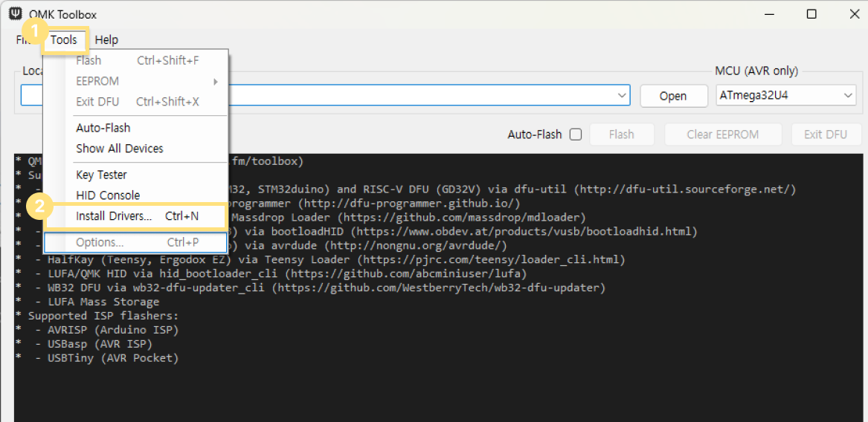
Task: Open the Help menu
Action: (x=106, y=40)
